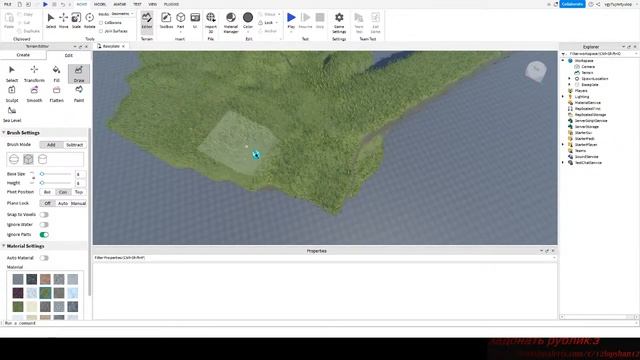Switch to the MODEL ribbon tab
640x360 pixels.
tap(100, 4)
